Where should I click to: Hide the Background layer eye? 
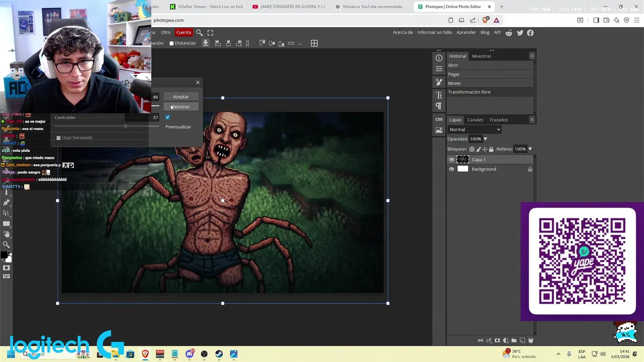[451, 169]
